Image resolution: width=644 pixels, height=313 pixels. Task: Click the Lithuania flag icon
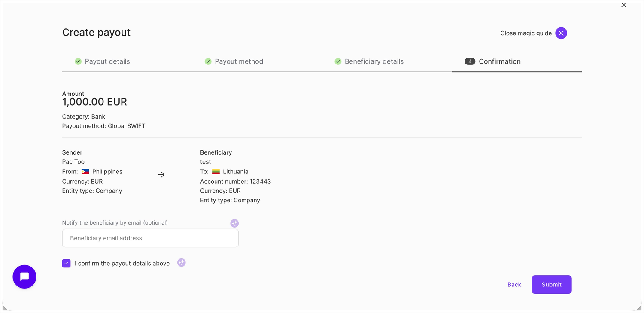point(216,172)
